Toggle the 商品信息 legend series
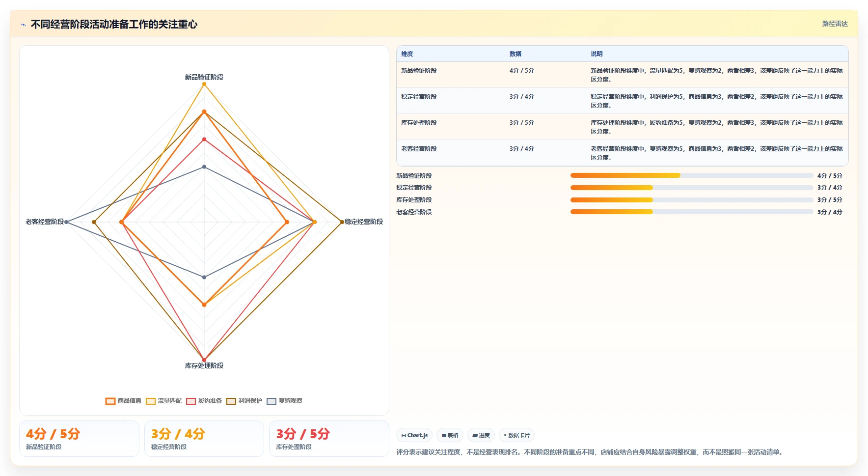Screen dimensions: 868x476 click(x=123, y=401)
